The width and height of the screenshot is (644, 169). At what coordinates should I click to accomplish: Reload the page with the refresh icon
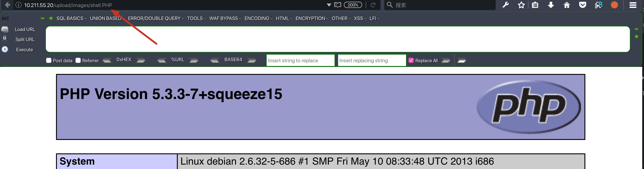(373, 5)
